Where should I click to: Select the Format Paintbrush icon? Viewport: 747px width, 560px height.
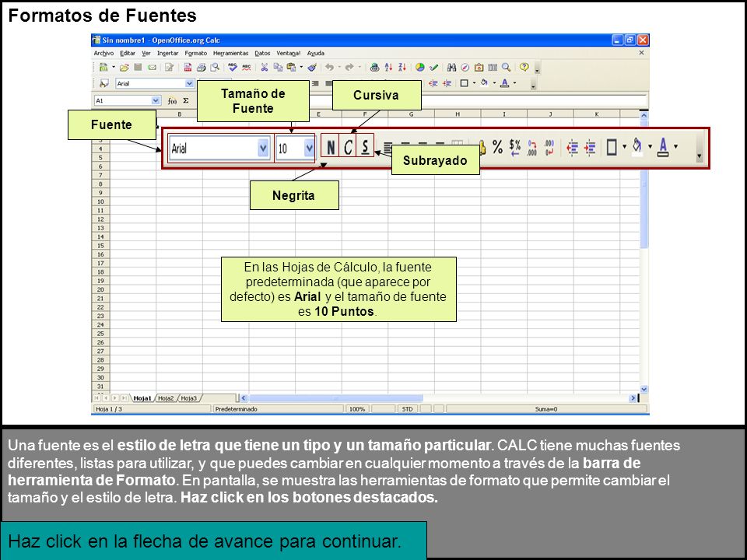(x=313, y=68)
